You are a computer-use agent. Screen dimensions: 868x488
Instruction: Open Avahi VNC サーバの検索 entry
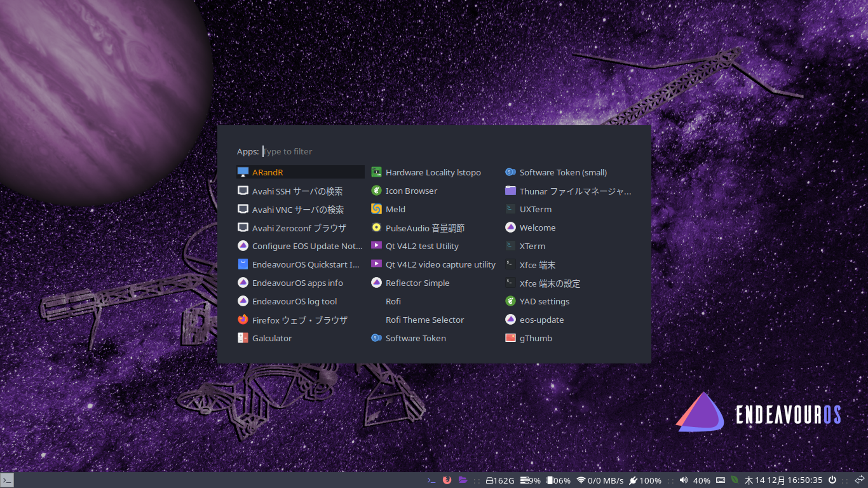coord(300,209)
